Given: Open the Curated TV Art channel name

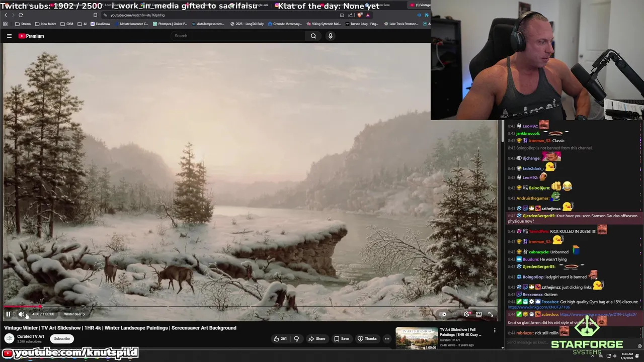Looking at the screenshot, I should (x=31, y=336).
